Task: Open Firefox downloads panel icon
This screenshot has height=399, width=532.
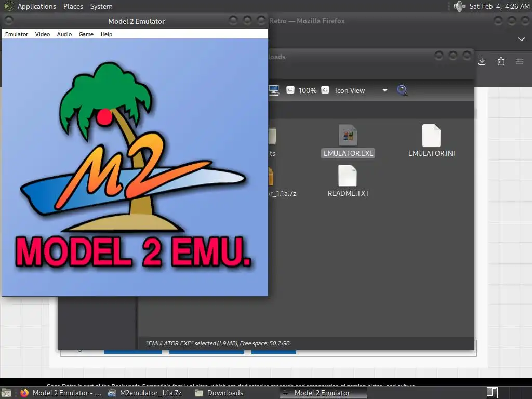Action: [x=482, y=61]
